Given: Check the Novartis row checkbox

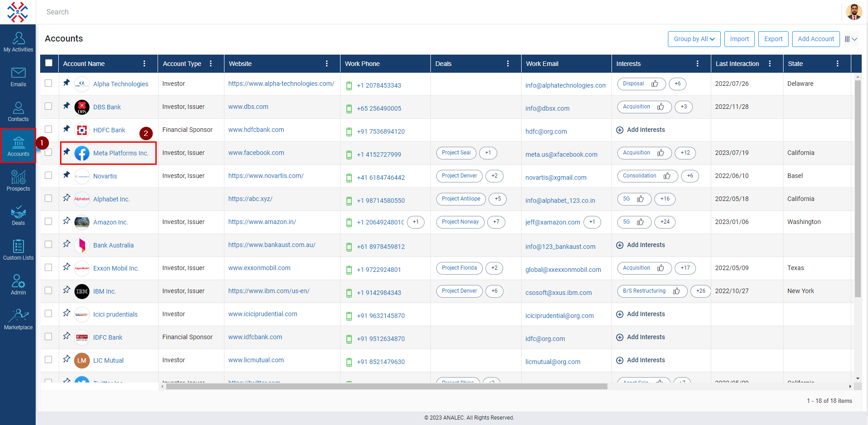Looking at the screenshot, I should coord(48,175).
